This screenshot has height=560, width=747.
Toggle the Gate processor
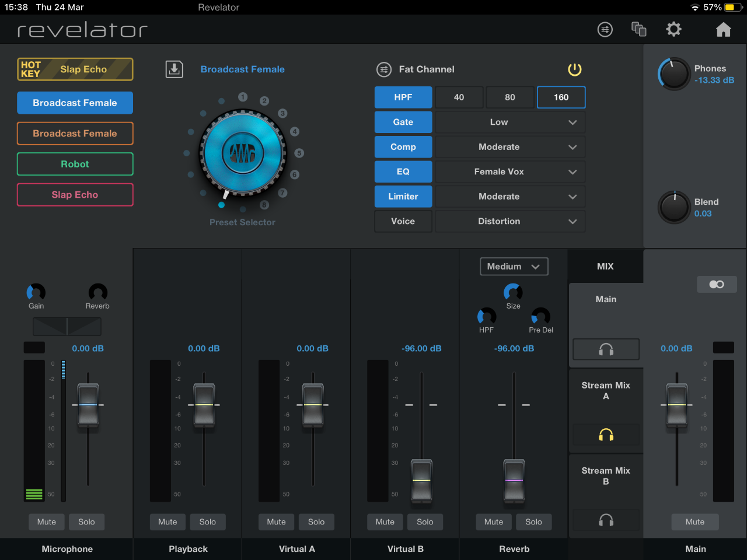403,122
